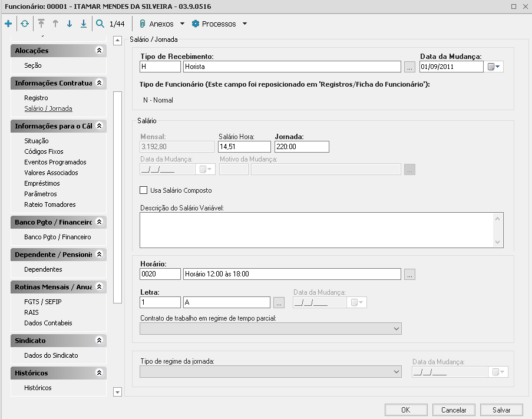The image size is (532, 419).
Task: Close the Funcionário window
Action: click(526, 6)
